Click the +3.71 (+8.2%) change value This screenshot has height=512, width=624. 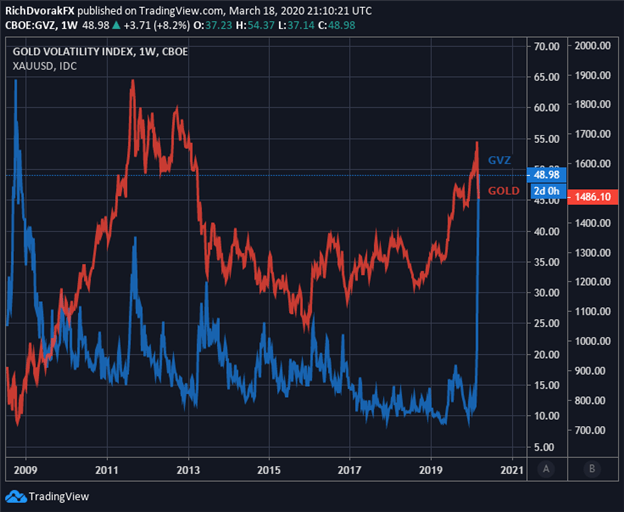(157, 25)
